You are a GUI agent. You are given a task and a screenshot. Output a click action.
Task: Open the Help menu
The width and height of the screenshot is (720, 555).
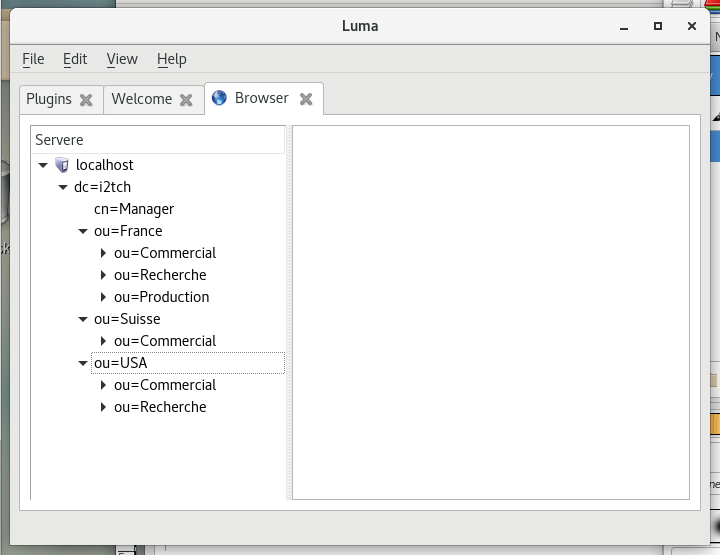172,59
